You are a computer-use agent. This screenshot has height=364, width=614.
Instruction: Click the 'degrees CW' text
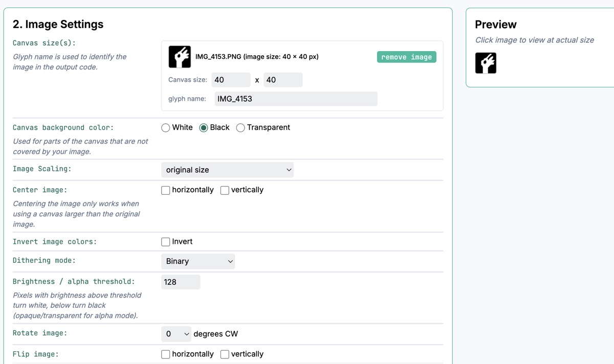pos(215,334)
